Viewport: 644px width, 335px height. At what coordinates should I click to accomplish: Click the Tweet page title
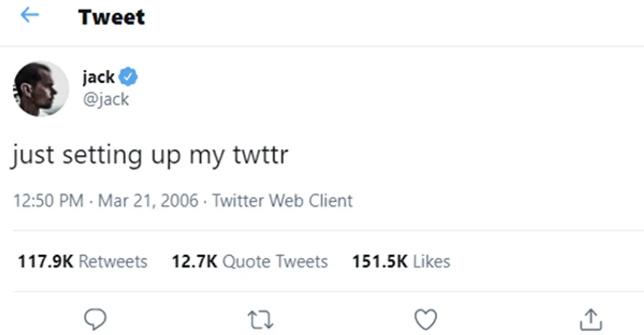(111, 16)
